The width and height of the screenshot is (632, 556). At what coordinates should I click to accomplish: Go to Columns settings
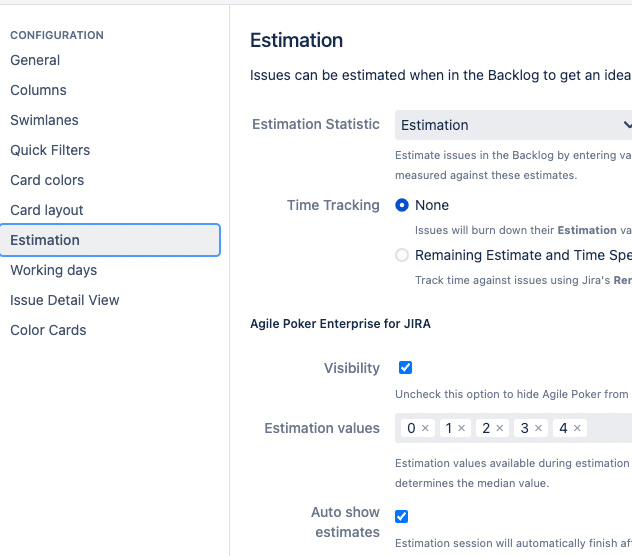38,90
